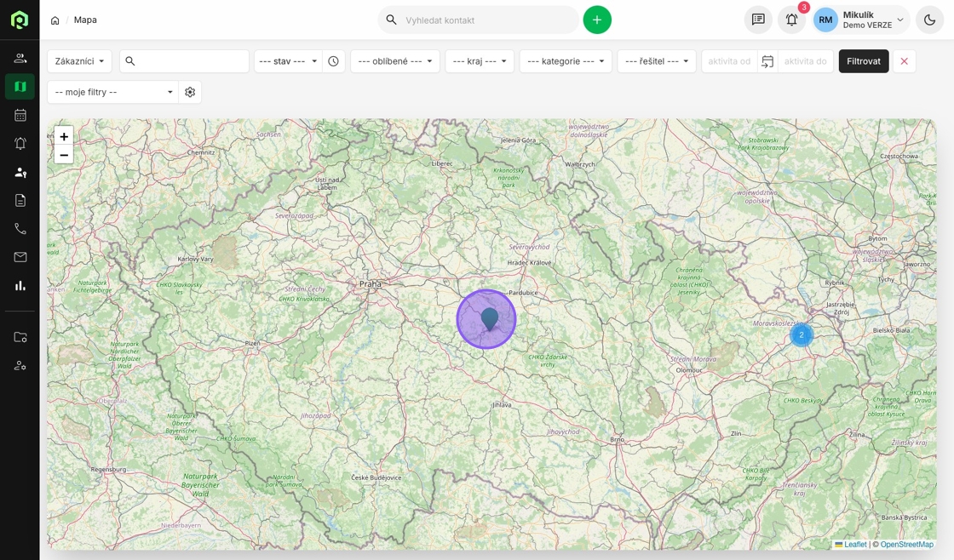The width and height of the screenshot is (954, 560).
Task: Click the green plus add button
Action: (597, 20)
